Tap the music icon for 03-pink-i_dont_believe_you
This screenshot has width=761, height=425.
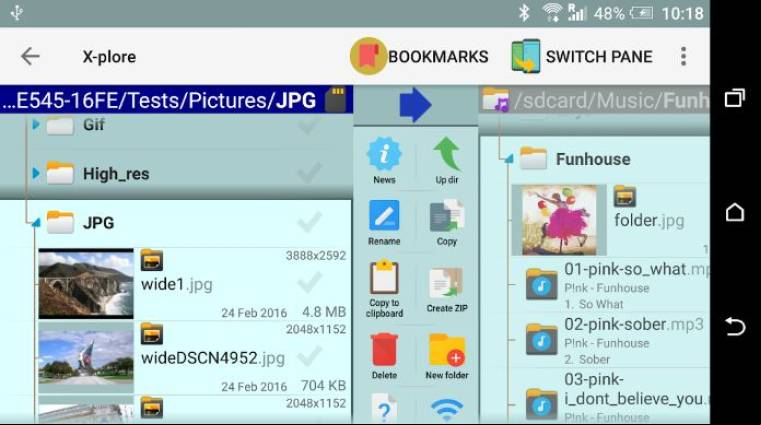point(542,404)
